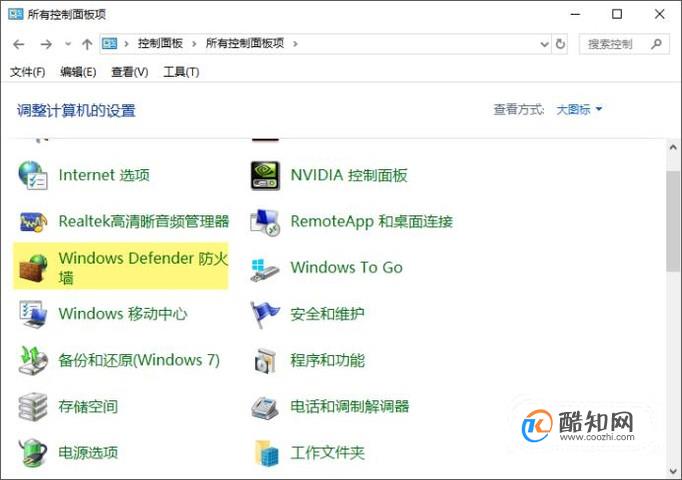682x480 pixels.
Task: Click the scrollbar down arrow
Action: coord(673,471)
